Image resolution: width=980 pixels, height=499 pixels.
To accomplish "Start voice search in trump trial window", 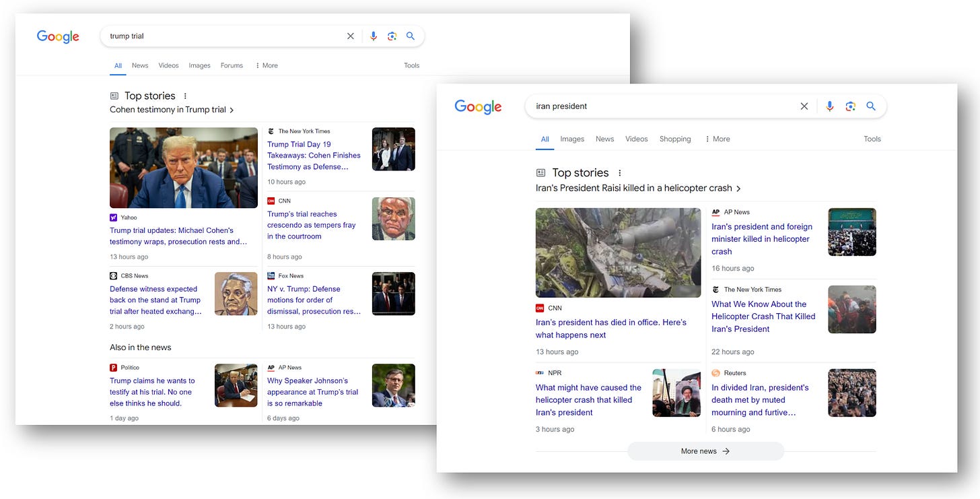I will point(374,36).
